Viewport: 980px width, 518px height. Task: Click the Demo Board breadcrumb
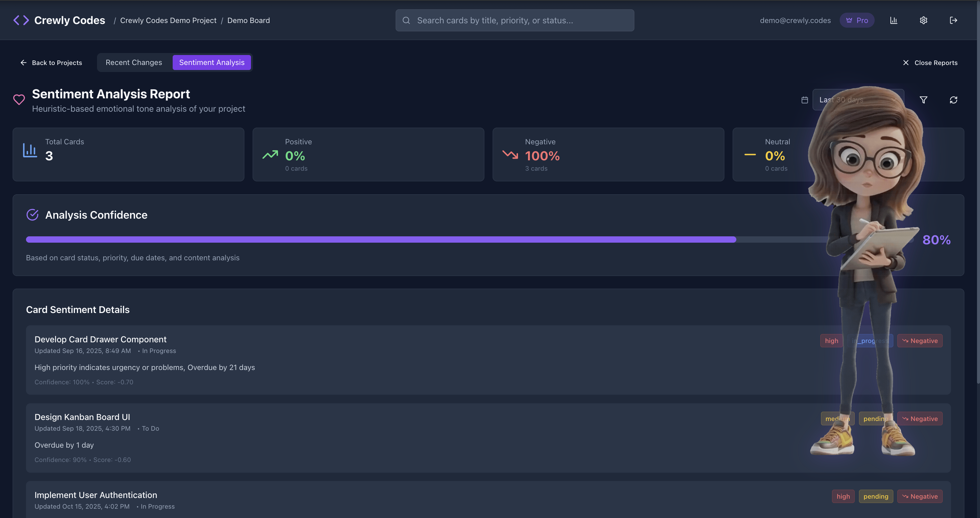click(248, 20)
